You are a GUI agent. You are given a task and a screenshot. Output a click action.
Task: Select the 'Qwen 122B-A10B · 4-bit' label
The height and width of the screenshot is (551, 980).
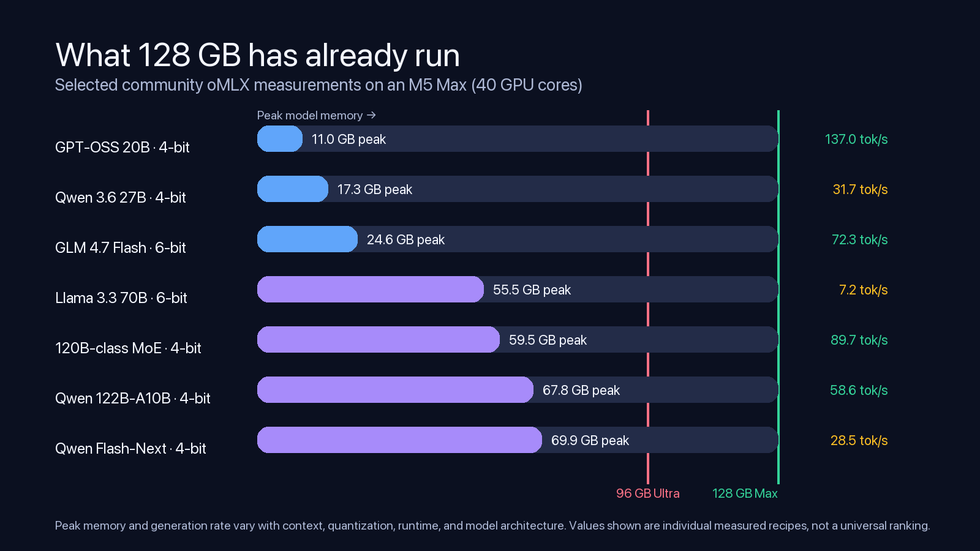pyautogui.click(x=133, y=399)
